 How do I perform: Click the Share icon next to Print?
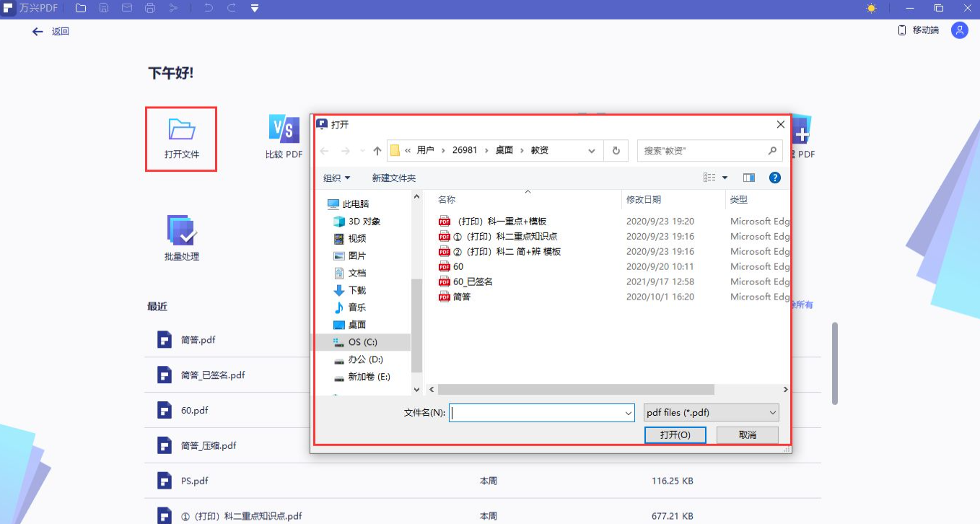pyautogui.click(x=175, y=8)
